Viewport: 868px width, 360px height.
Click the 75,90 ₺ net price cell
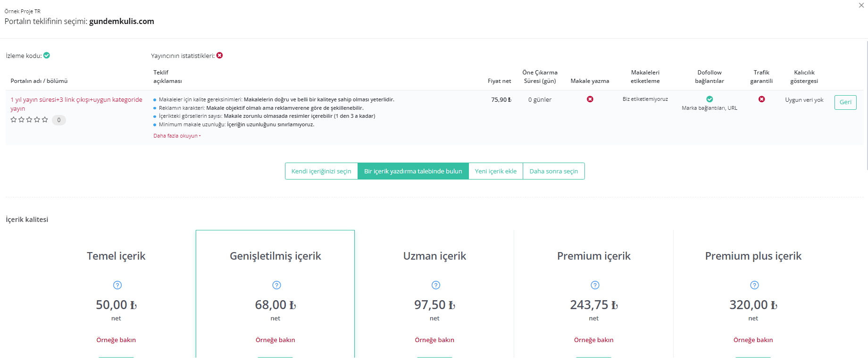point(501,99)
